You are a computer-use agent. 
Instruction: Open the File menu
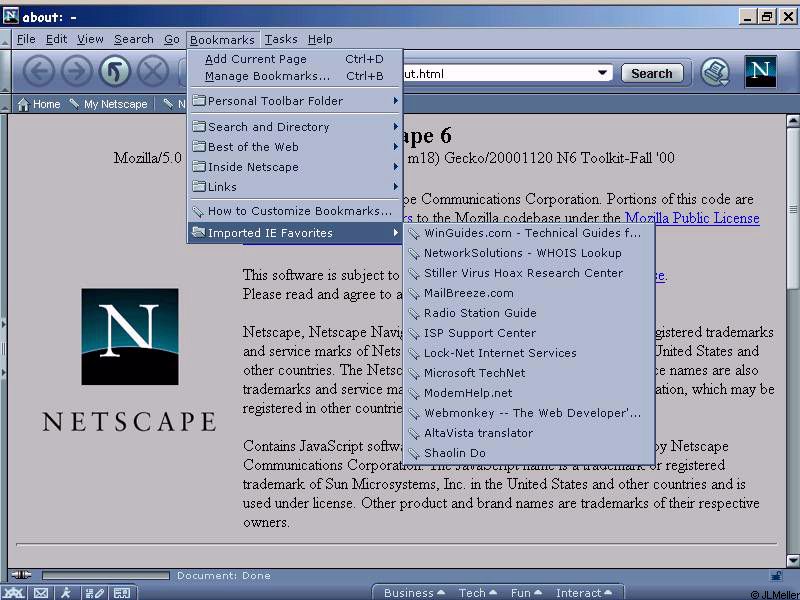point(26,39)
